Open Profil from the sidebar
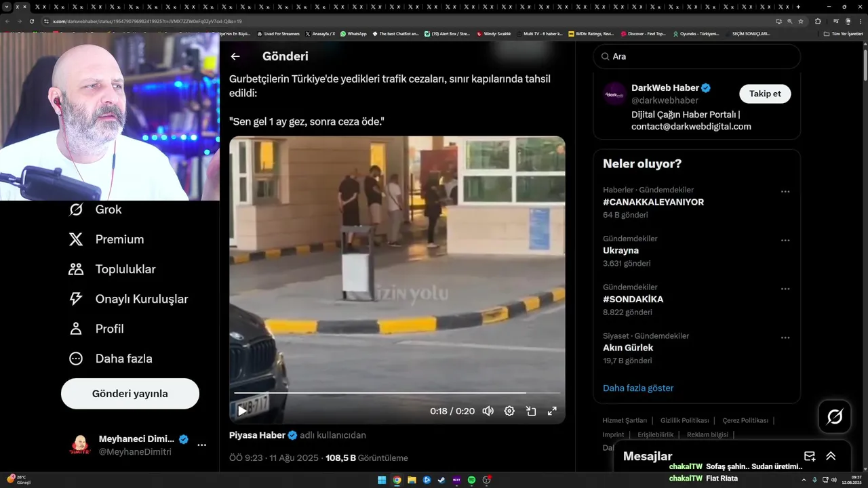 pos(96,329)
